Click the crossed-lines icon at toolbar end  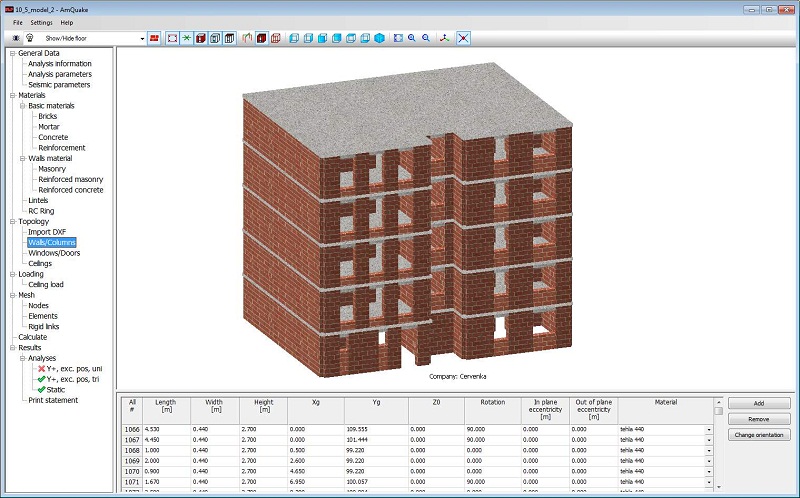(x=464, y=38)
